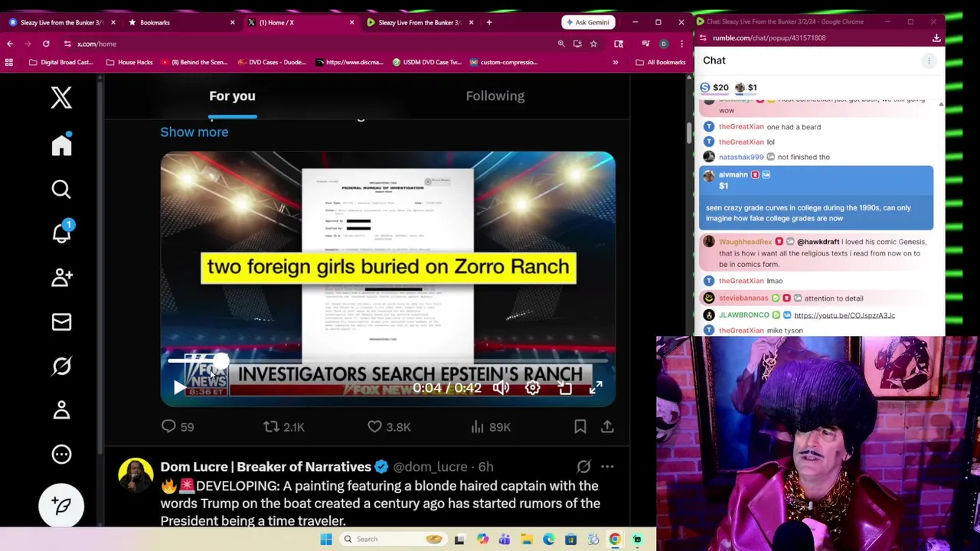The height and width of the screenshot is (551, 980).
Task: Click Ask Gemini button
Action: click(587, 22)
